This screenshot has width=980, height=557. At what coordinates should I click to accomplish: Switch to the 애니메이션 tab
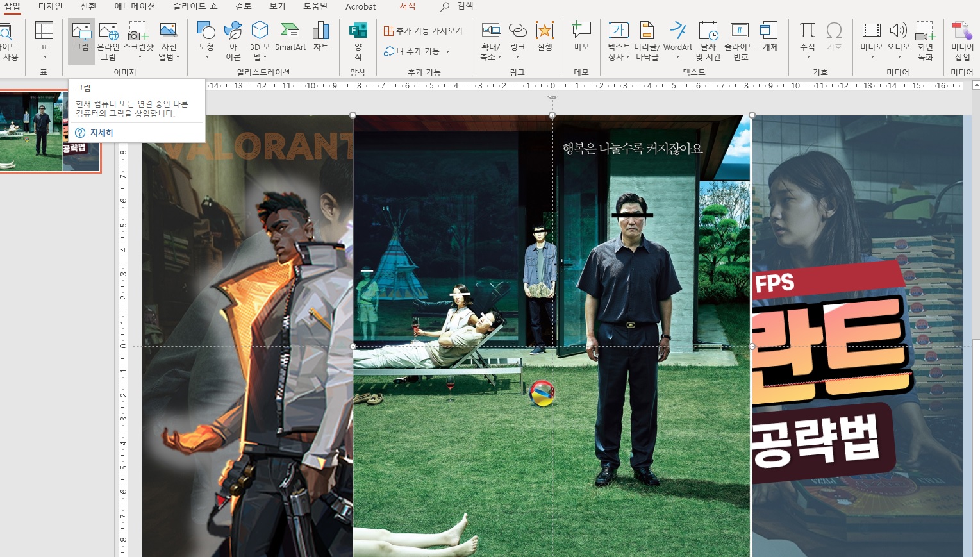(x=135, y=6)
